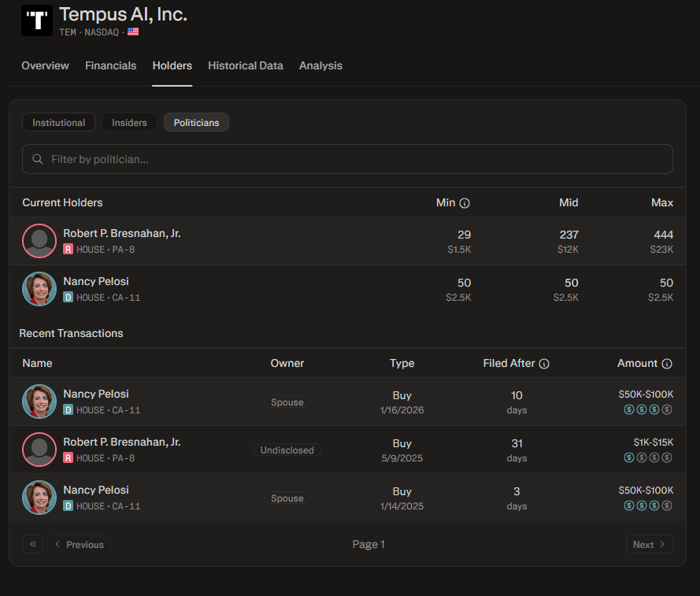Open the Analysis tab
The width and height of the screenshot is (700, 596).
click(320, 65)
